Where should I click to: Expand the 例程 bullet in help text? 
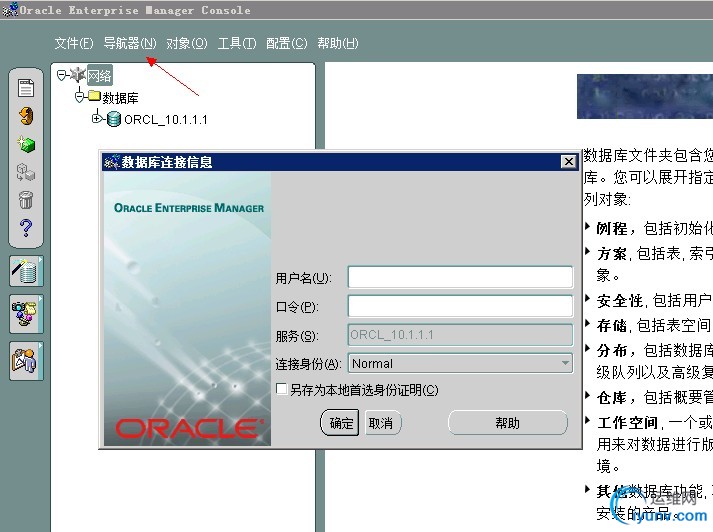[587, 226]
